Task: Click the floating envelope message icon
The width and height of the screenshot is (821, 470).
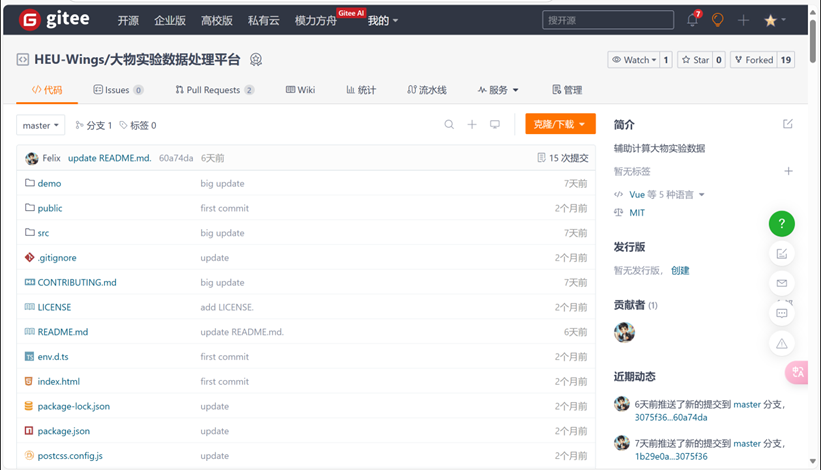Action: click(782, 283)
